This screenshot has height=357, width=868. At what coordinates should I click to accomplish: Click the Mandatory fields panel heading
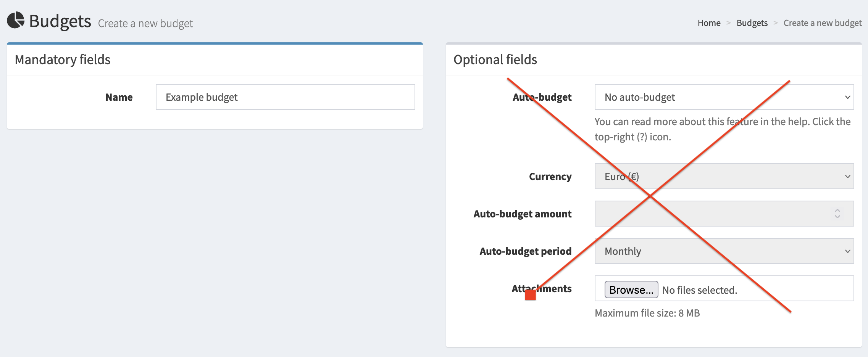click(x=63, y=59)
